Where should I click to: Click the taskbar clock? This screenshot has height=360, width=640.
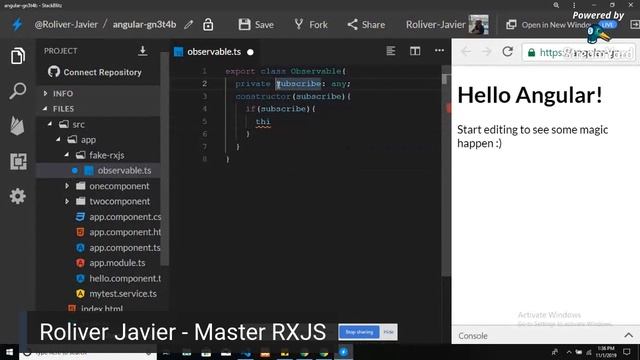pos(606,352)
